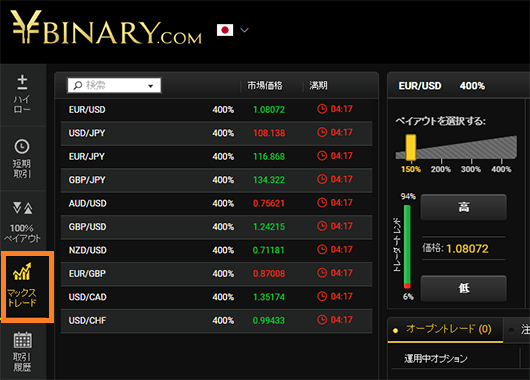The image size is (530, 380).
Task: Click the magnifier icon in search box
Action: click(78, 85)
